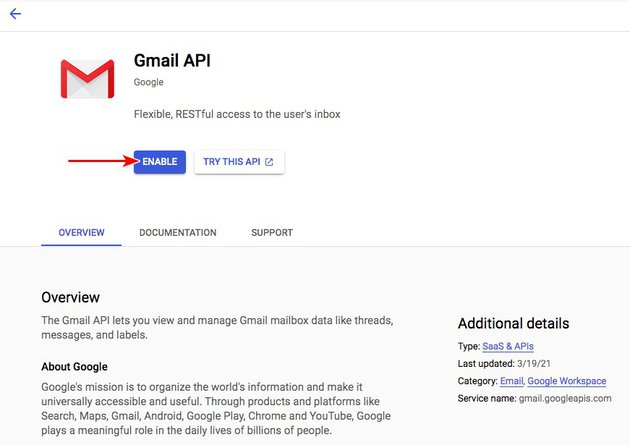This screenshot has width=630, height=445.
Task: Open TRY THIS API button
Action: [239, 162]
